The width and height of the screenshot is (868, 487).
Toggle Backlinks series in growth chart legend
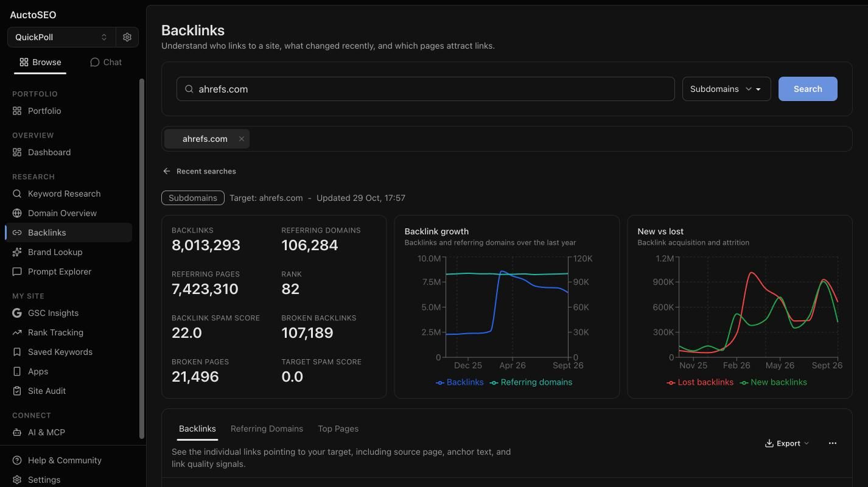(460, 382)
